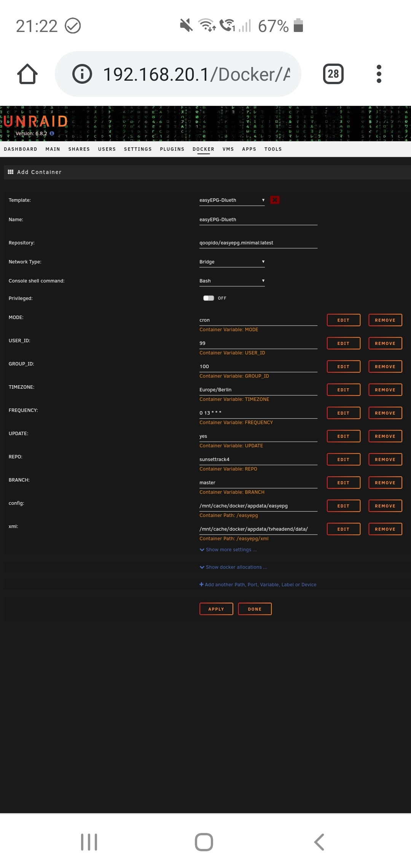
Task: Click the red delete template X icon
Action: pos(275,200)
